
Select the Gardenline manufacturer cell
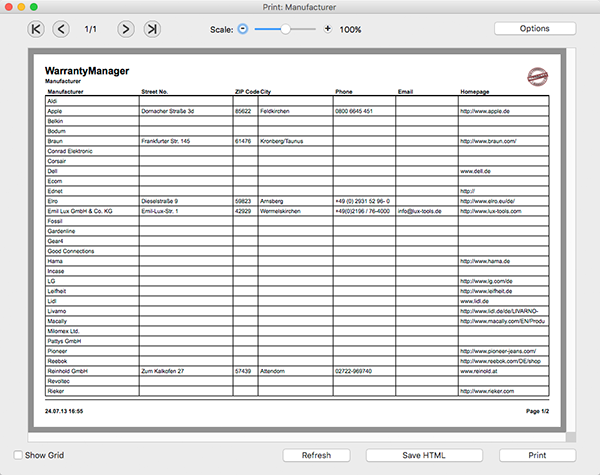coord(92,231)
